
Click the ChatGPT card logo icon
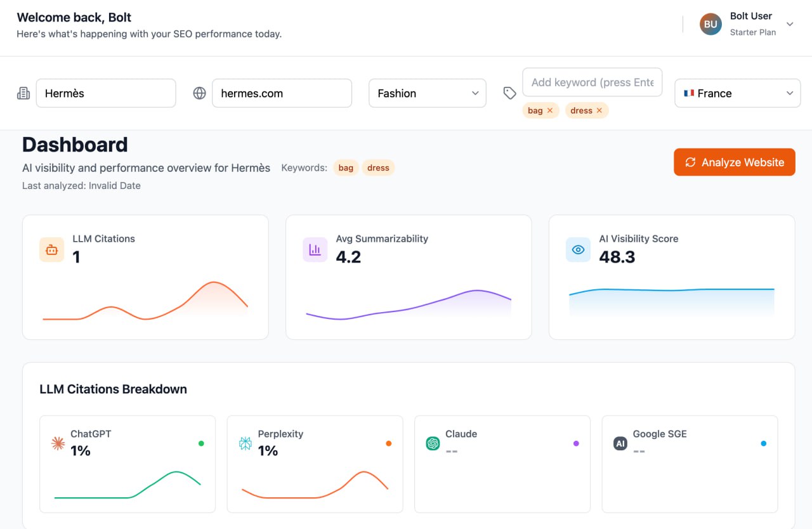tap(58, 443)
